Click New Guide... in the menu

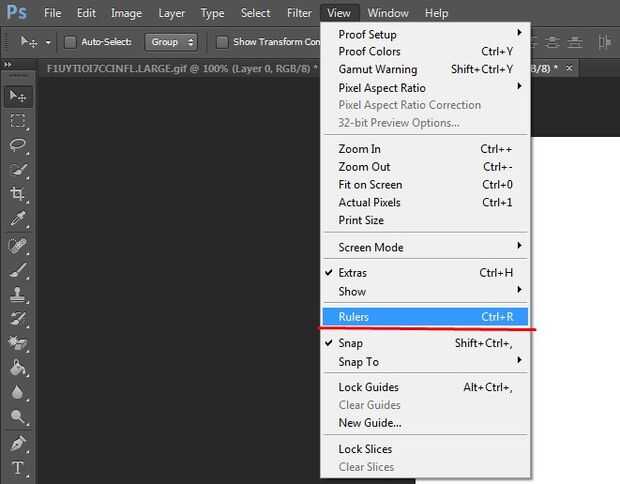click(x=370, y=423)
